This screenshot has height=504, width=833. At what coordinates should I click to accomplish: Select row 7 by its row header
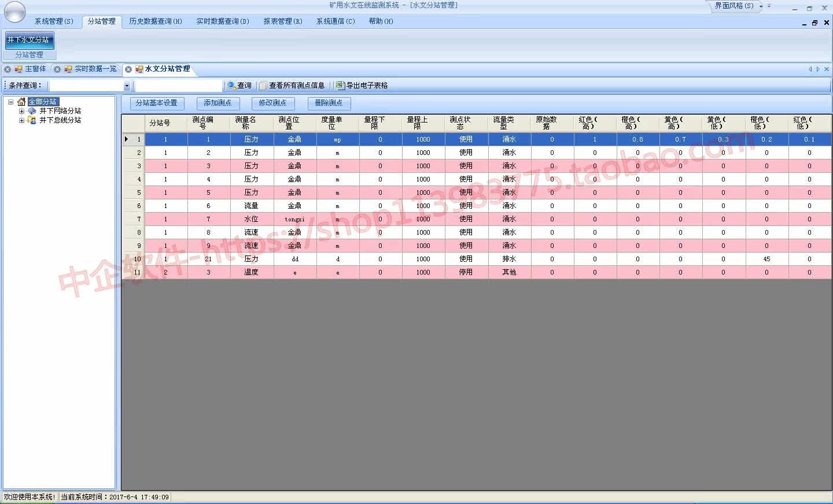pyautogui.click(x=134, y=219)
